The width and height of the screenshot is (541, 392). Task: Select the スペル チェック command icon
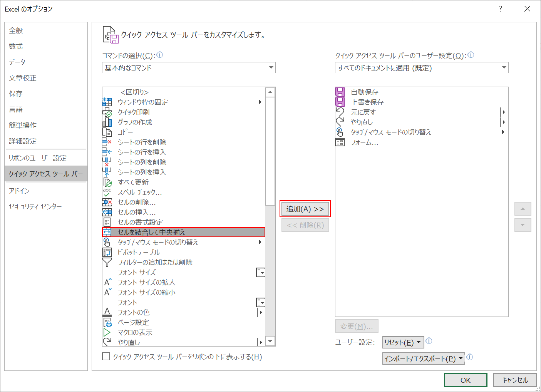click(107, 192)
